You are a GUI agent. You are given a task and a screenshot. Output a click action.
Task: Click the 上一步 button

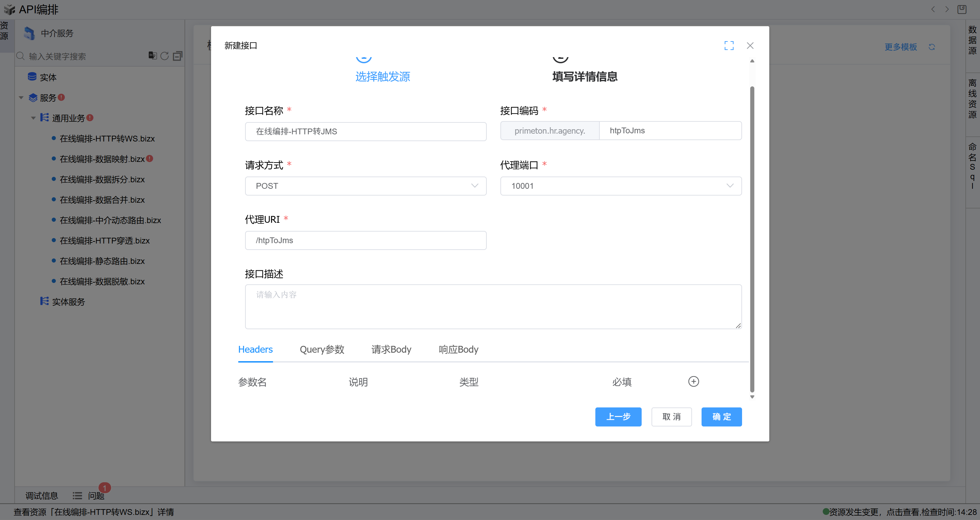(618, 417)
